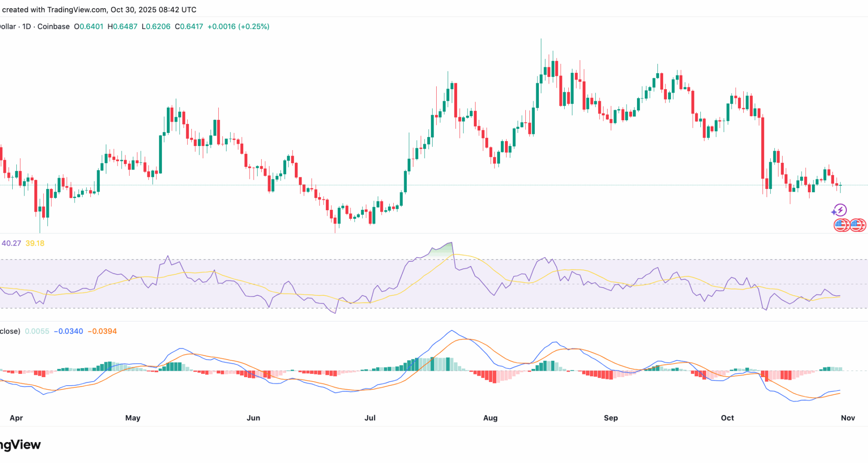The image size is (868, 463).
Task: Click the MACD signal value −0.0394
Action: point(102,331)
